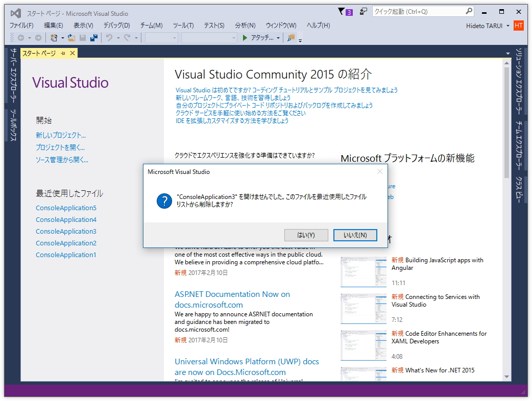Open the ファイル(F) menu
The height and width of the screenshot is (401, 532).
pyautogui.click(x=21, y=26)
